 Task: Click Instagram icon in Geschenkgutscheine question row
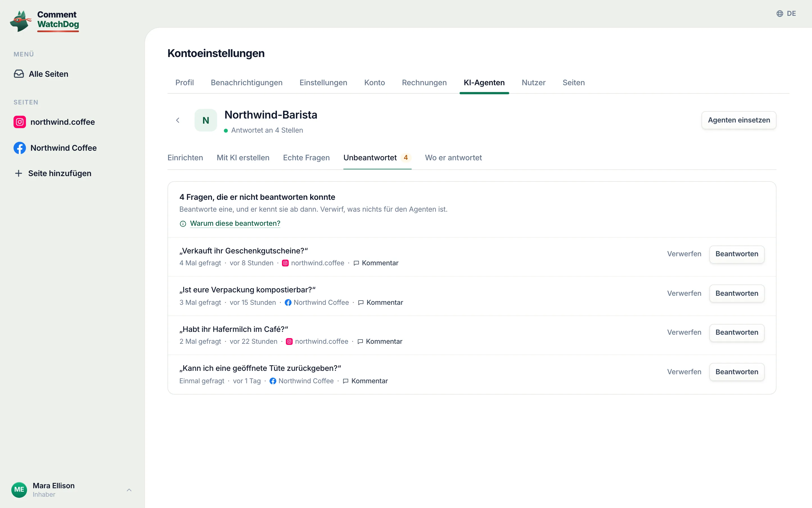coord(285,263)
